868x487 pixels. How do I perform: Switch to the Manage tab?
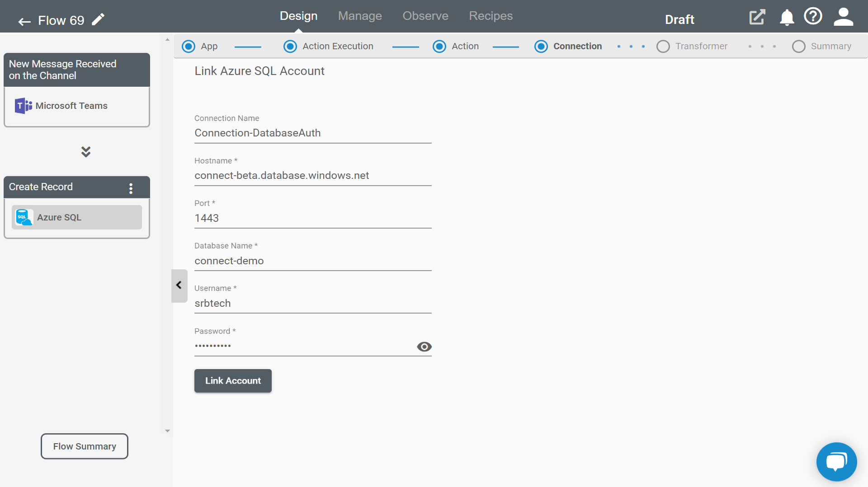click(x=360, y=16)
